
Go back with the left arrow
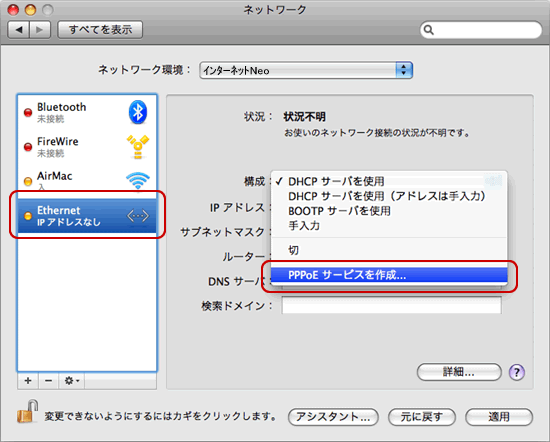pyautogui.click(x=19, y=30)
